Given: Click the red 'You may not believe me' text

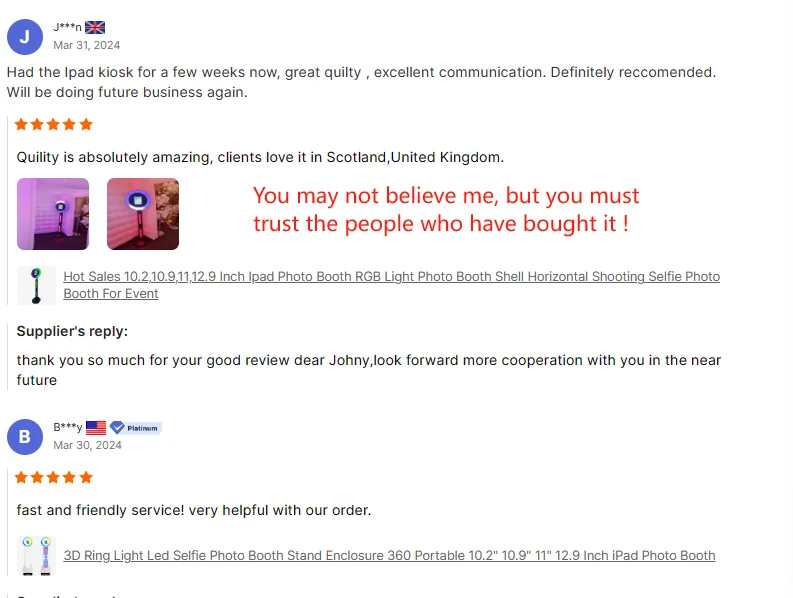Looking at the screenshot, I should pos(446,209).
